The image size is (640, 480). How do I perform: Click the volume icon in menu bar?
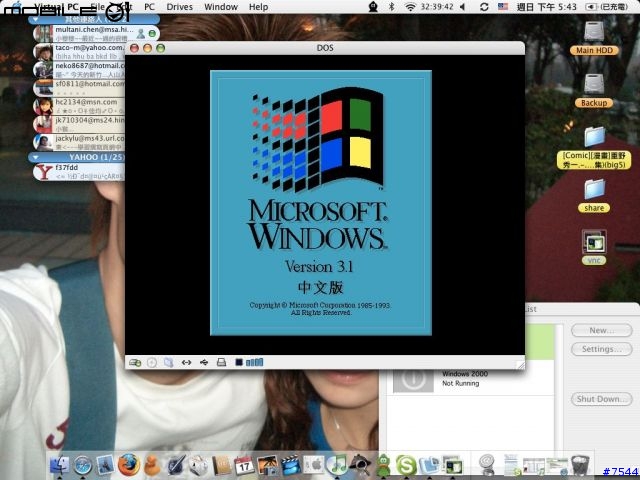pos(462,7)
